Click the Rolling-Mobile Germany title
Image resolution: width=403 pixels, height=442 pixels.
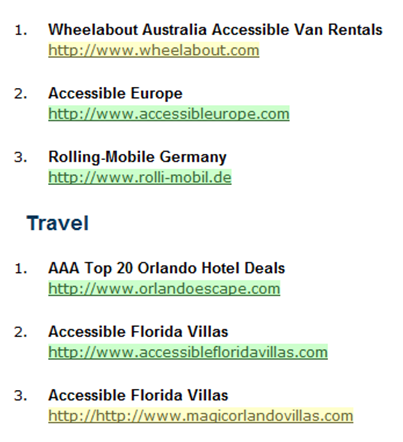pos(137,157)
